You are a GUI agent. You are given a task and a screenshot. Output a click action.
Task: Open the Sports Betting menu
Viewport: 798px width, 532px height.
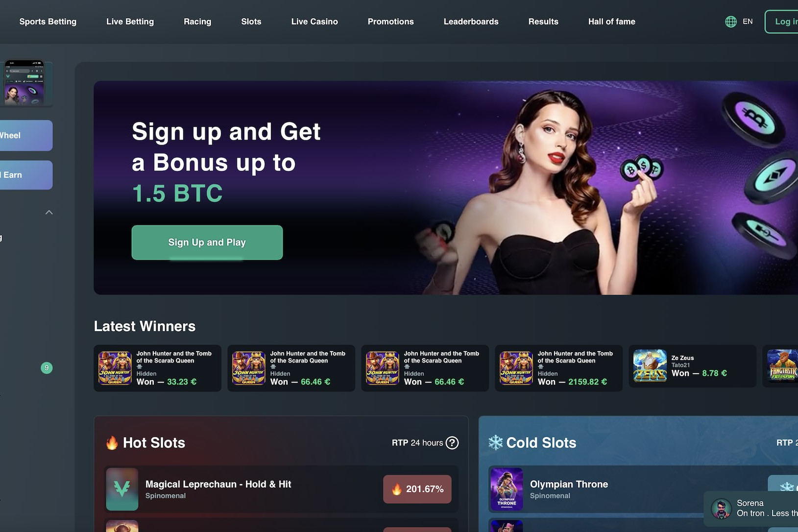point(48,22)
